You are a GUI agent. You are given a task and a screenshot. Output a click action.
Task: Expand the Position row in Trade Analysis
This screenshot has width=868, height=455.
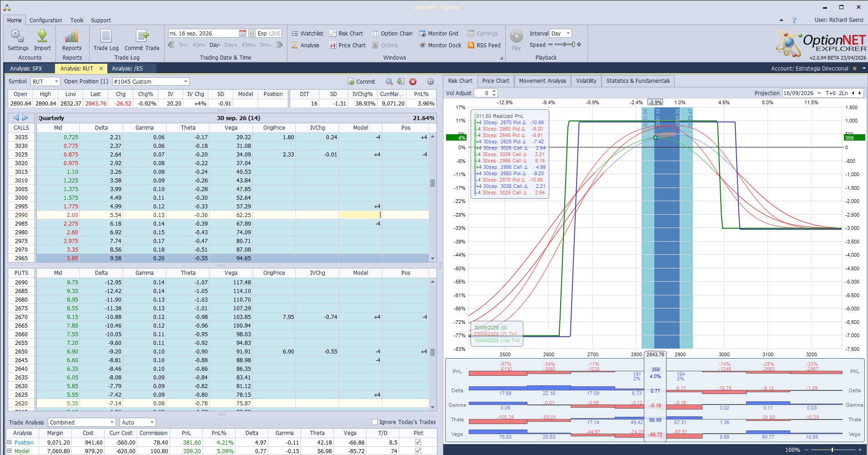click(x=9, y=442)
